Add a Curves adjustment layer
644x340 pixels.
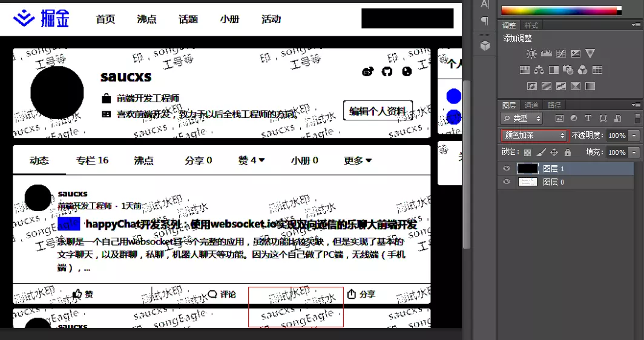click(561, 53)
